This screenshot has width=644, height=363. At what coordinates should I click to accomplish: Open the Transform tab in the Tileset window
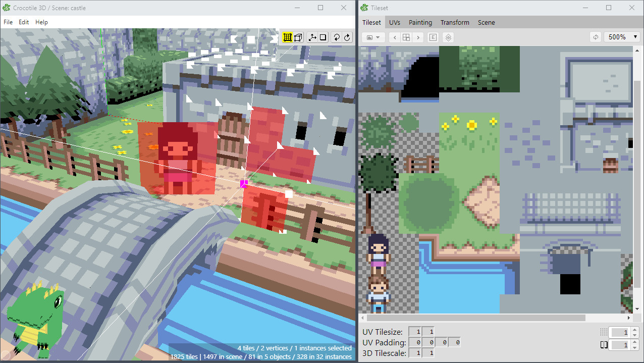[x=455, y=22]
